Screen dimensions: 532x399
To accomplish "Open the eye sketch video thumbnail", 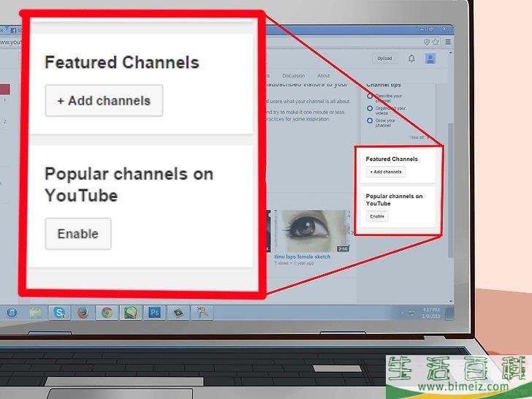I will (312, 231).
